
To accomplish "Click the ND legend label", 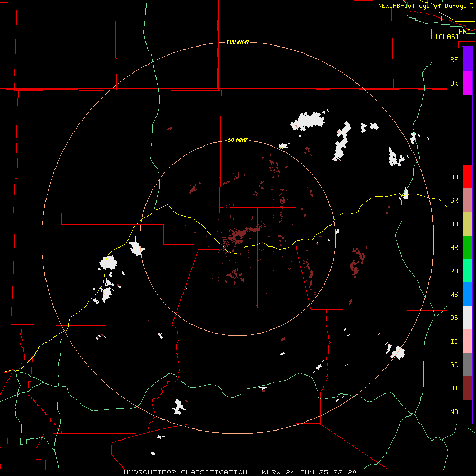I will click(x=454, y=412).
